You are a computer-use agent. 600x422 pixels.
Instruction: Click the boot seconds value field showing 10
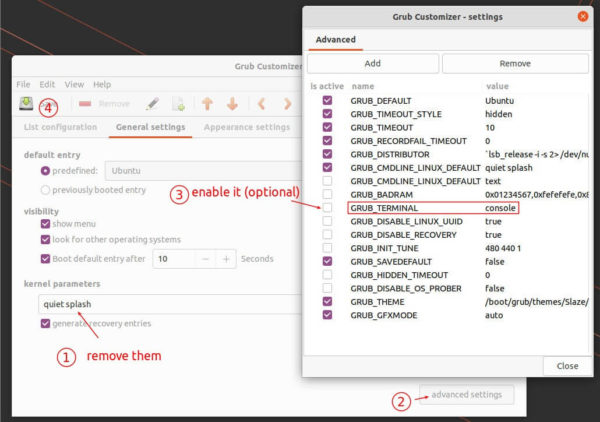coord(174,259)
